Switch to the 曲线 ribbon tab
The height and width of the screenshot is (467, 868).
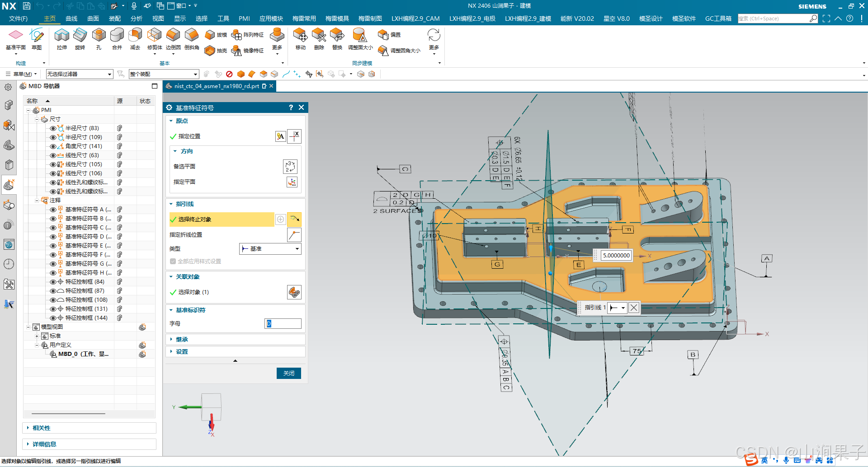tap(71, 19)
